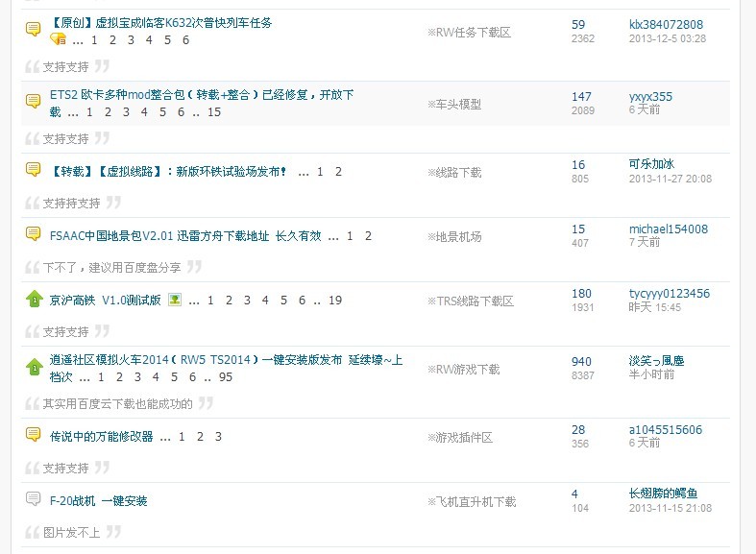Click the image attachment icon after 京沪高铁 V1.0测试版
The height and width of the screenshot is (554, 756).
tap(175, 300)
